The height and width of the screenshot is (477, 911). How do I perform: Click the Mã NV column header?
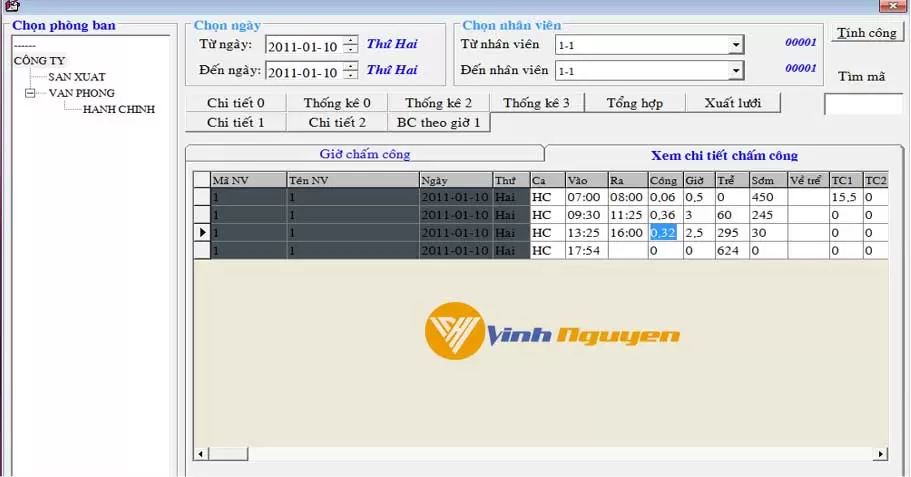248,180
